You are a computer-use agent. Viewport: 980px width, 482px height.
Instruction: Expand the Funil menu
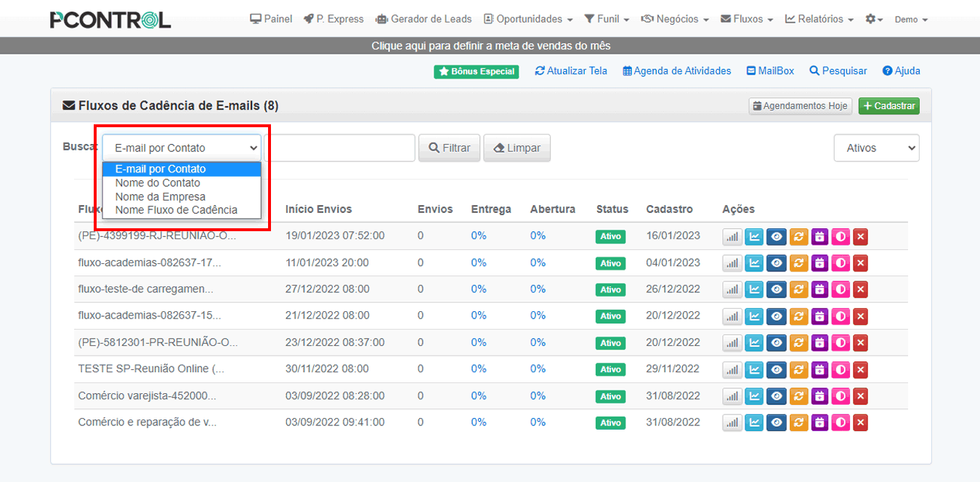(607, 19)
